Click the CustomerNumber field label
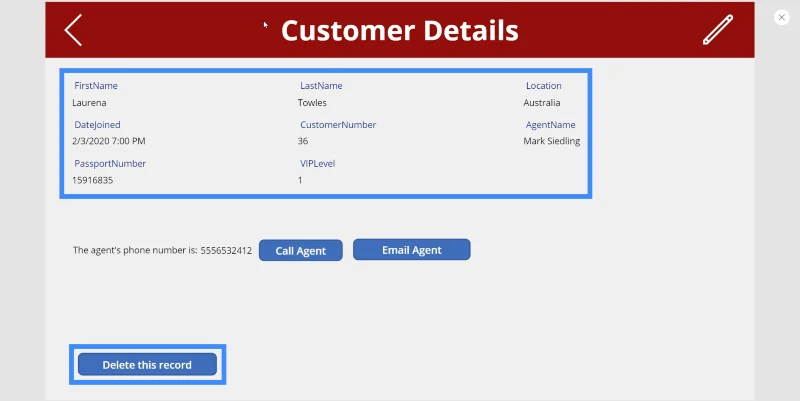800x401 pixels. click(x=338, y=124)
